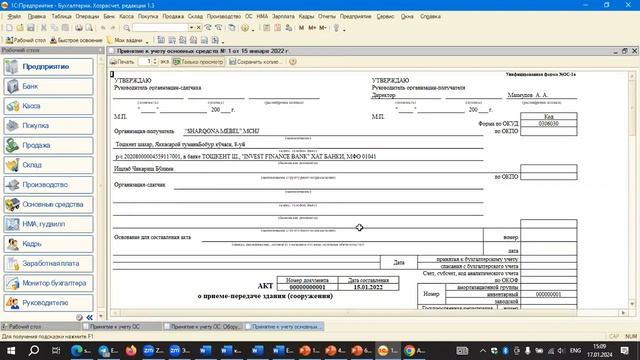Click the Find magnifier icon
Viewport: 640px width, 360px height.
coord(127,28)
